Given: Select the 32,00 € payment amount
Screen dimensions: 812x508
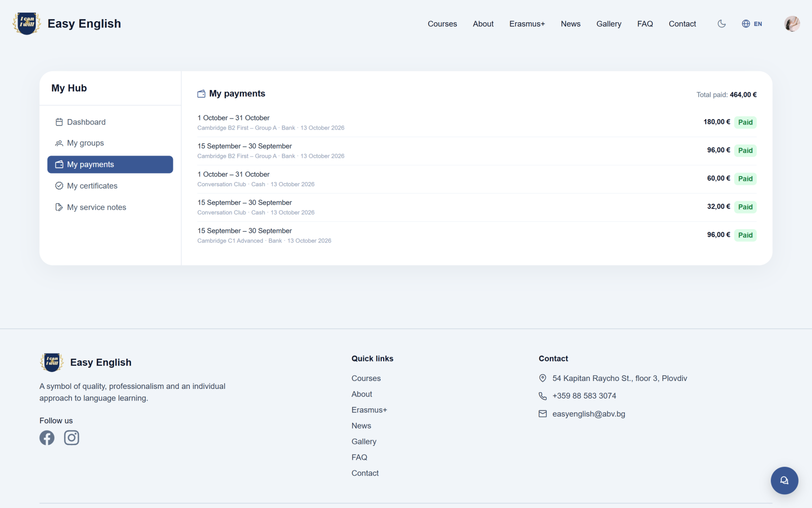Looking at the screenshot, I should [718, 206].
